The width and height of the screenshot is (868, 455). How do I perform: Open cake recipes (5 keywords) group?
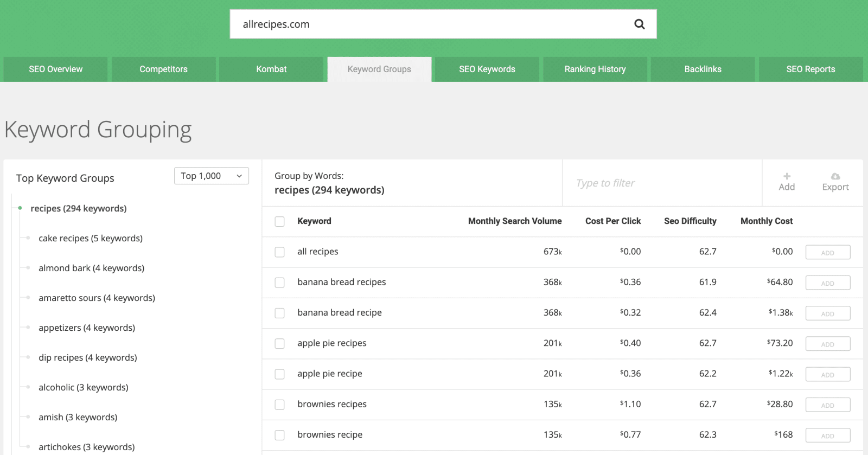pyautogui.click(x=91, y=238)
